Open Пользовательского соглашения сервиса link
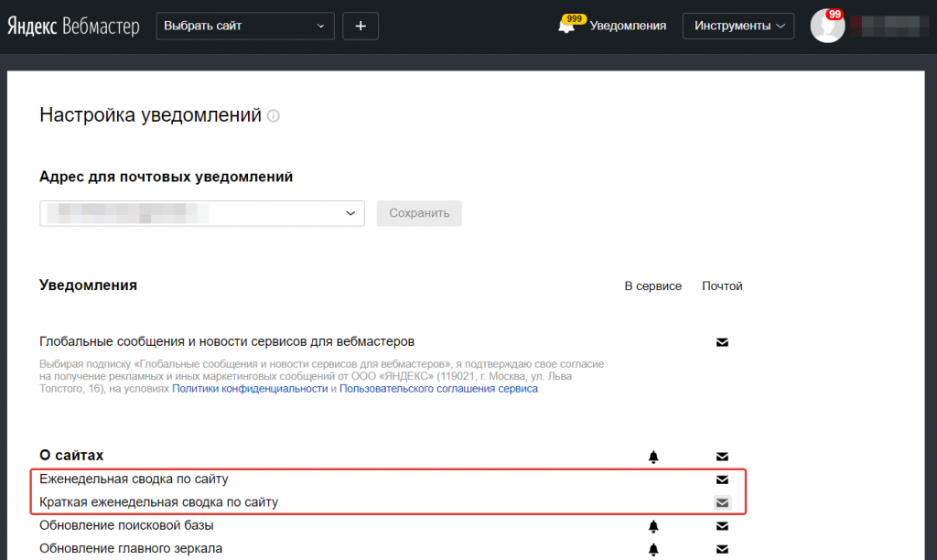This screenshot has height=560, width=937. pos(438,389)
